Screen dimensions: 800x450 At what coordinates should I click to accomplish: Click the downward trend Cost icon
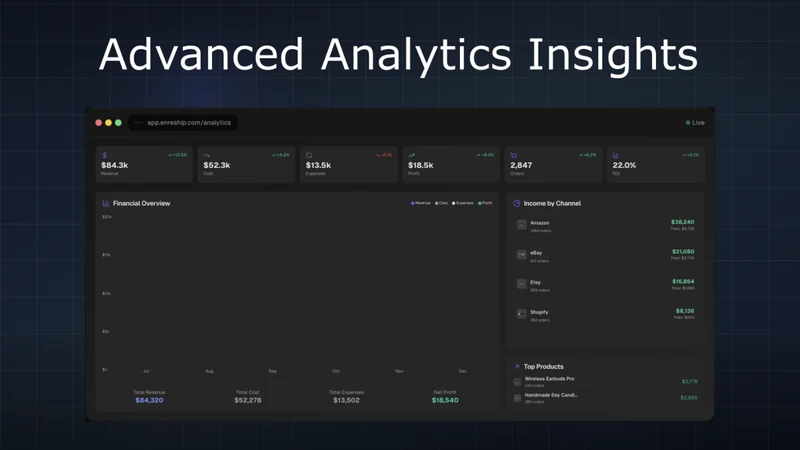coord(207,155)
